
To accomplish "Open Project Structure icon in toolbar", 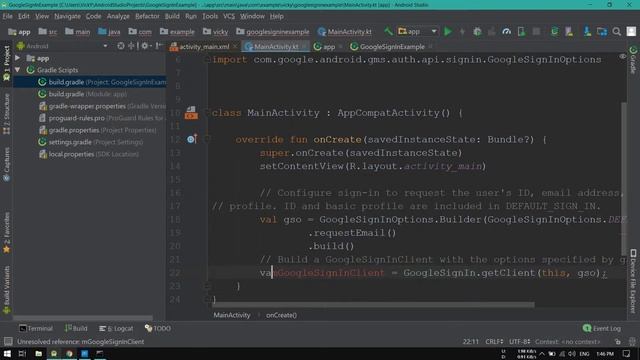I will tap(602, 31).
